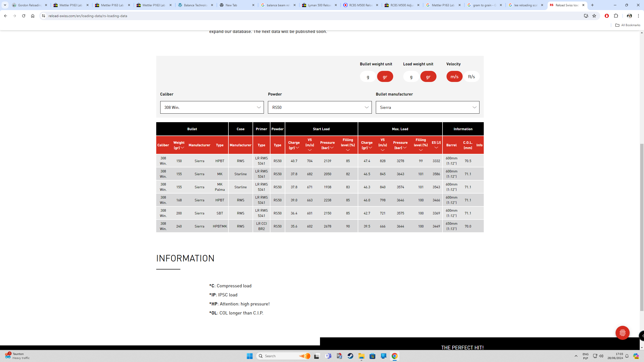Switch to Lyman 500 Reloading tab
This screenshot has height=362, width=644.
[x=320, y=5]
